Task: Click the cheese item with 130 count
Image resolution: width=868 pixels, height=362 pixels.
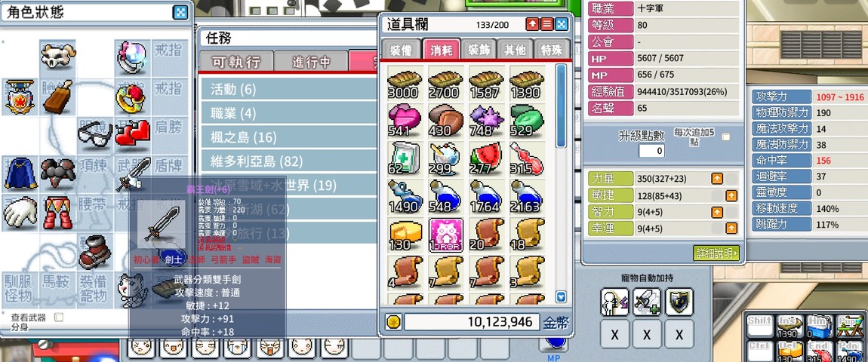Action: click(405, 235)
